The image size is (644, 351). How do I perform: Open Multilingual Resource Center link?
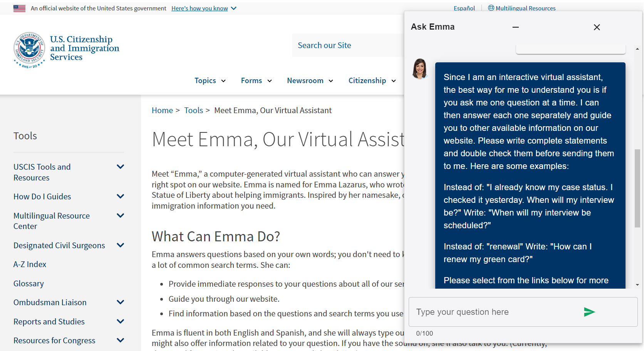[x=52, y=221]
